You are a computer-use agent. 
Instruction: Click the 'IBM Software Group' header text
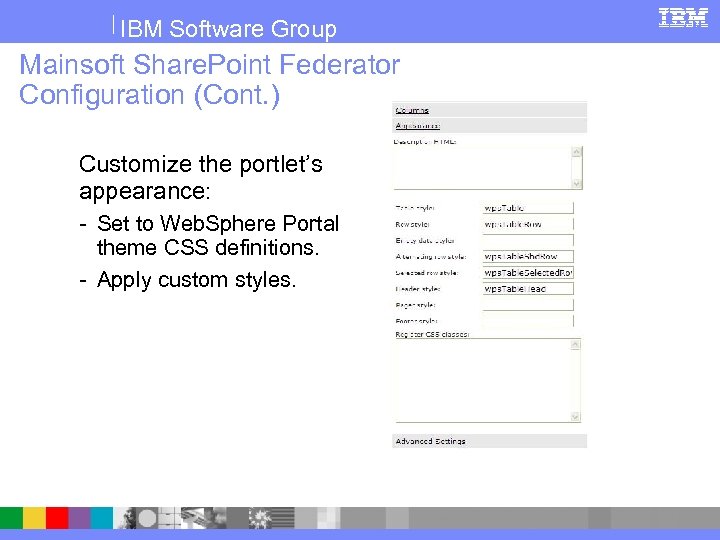click(x=228, y=28)
